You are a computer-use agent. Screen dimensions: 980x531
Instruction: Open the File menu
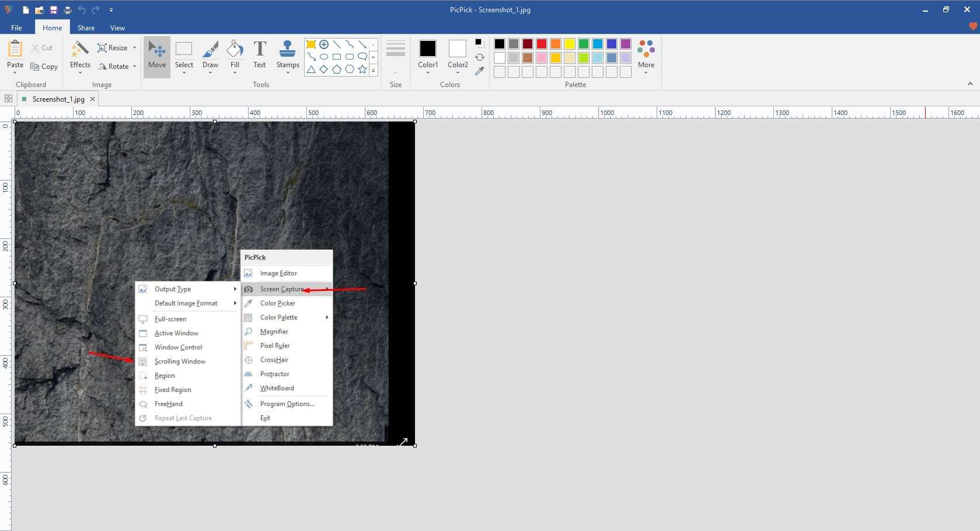click(x=16, y=27)
